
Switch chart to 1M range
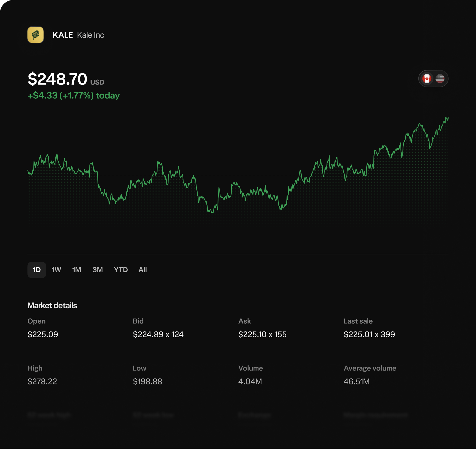point(77,270)
